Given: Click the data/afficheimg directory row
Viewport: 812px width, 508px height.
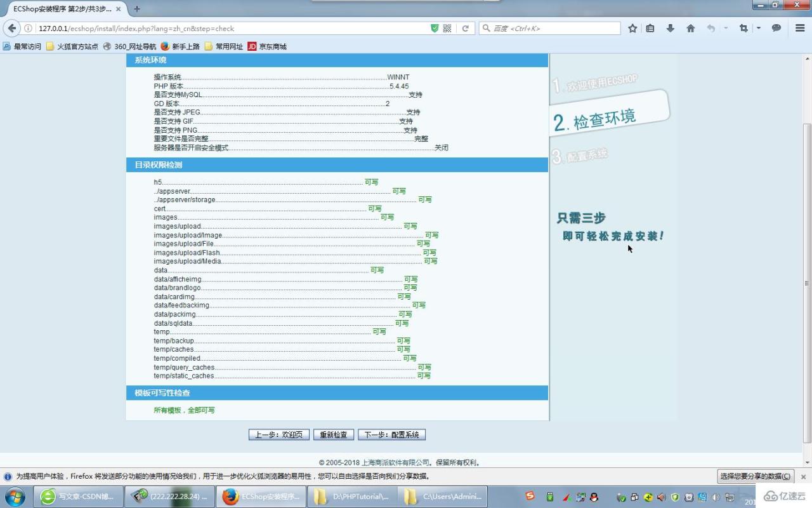Looking at the screenshot, I should (285, 279).
